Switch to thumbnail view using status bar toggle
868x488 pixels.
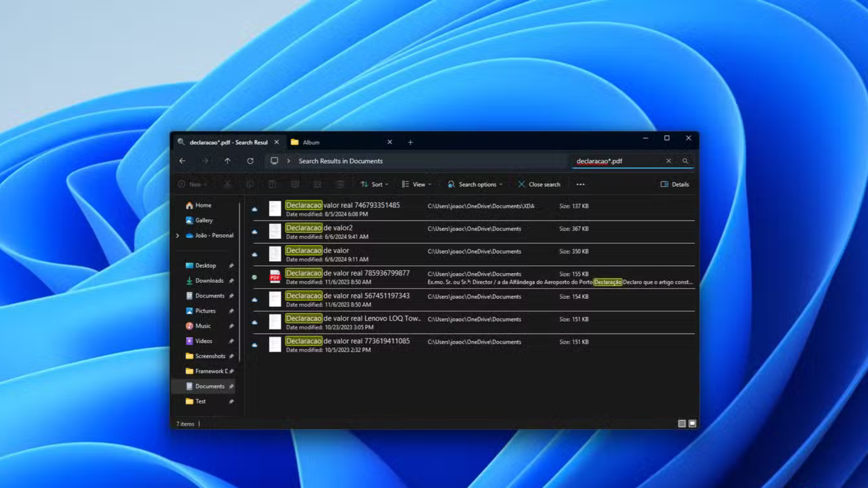[x=691, y=424]
